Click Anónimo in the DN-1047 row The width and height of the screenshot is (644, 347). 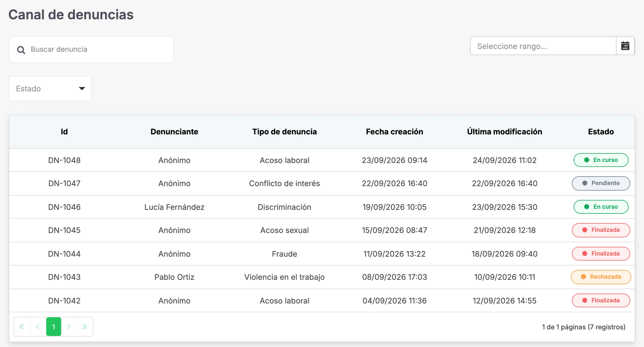[174, 183]
